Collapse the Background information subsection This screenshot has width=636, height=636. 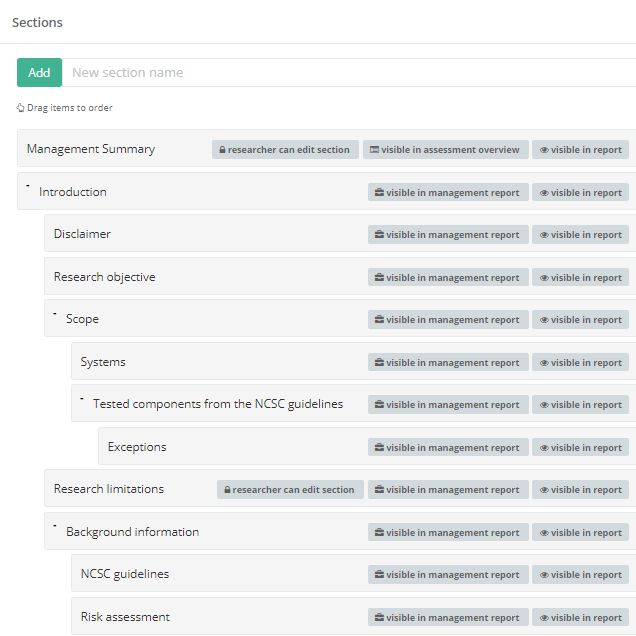coord(55,526)
